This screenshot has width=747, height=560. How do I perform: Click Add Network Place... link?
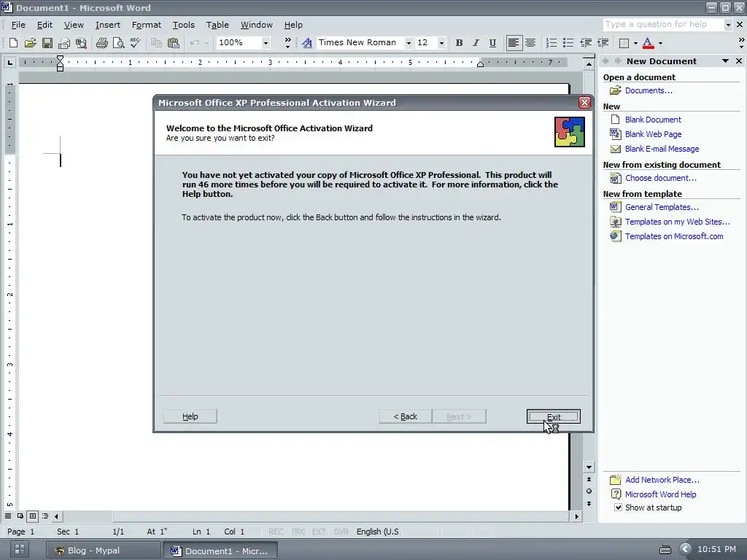(x=662, y=480)
